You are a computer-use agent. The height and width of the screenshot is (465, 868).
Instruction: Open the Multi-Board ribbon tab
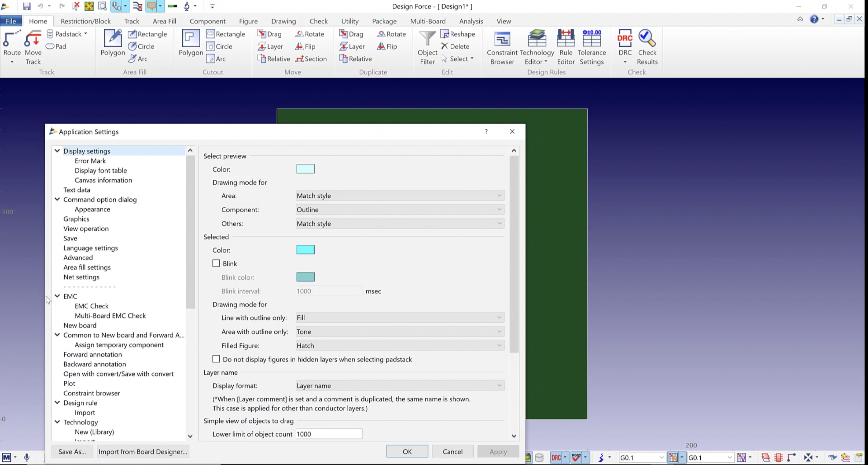428,21
